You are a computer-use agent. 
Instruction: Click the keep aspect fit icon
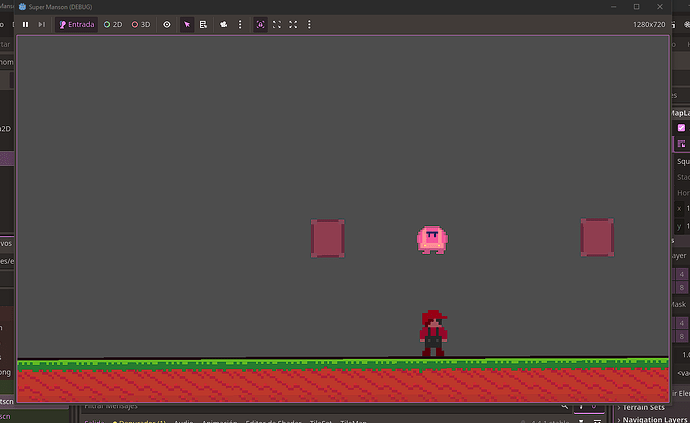pos(277,25)
